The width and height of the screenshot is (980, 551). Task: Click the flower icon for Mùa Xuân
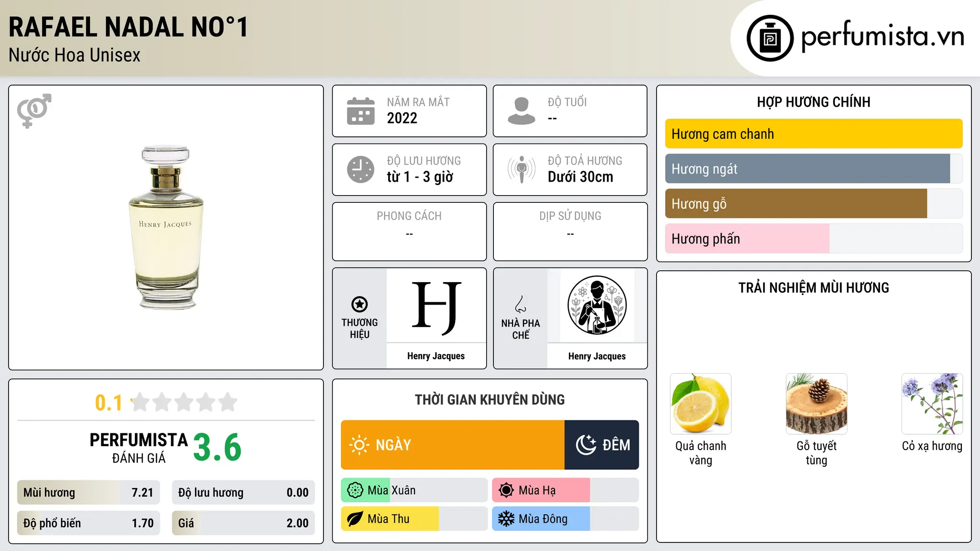click(355, 490)
